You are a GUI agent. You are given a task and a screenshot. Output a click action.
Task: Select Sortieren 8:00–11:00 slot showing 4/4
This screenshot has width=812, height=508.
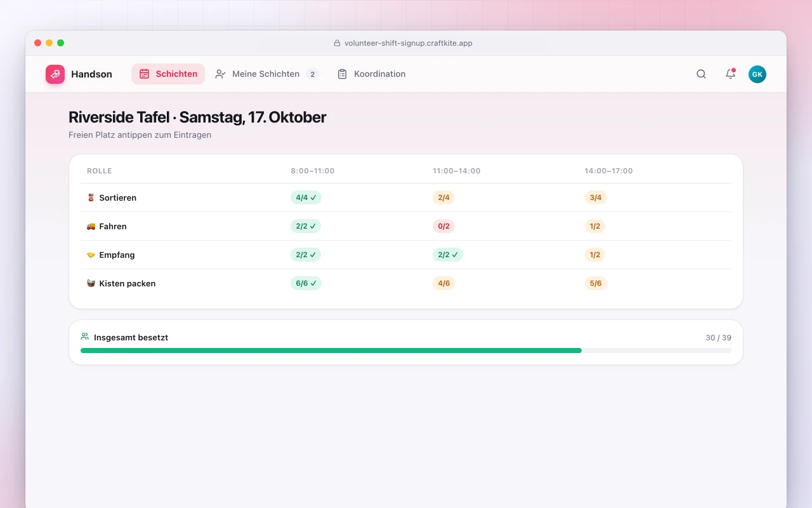click(x=306, y=197)
